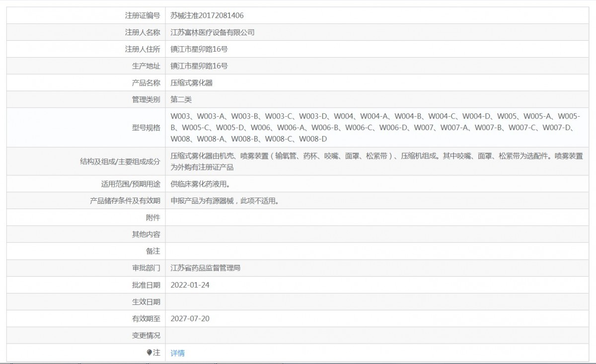Click the 产品名称 label
This screenshot has height=364, width=596.
pos(146,83)
